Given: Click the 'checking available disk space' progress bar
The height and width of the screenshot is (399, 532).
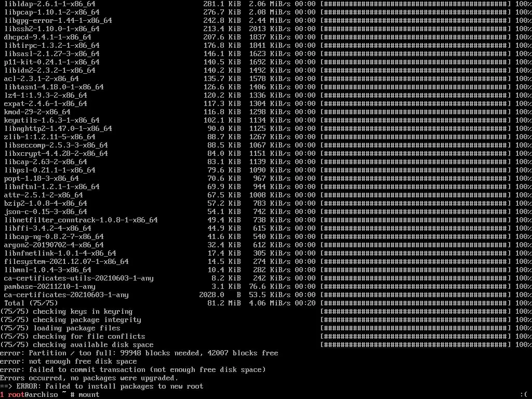Looking at the screenshot, I should pos(416,345).
